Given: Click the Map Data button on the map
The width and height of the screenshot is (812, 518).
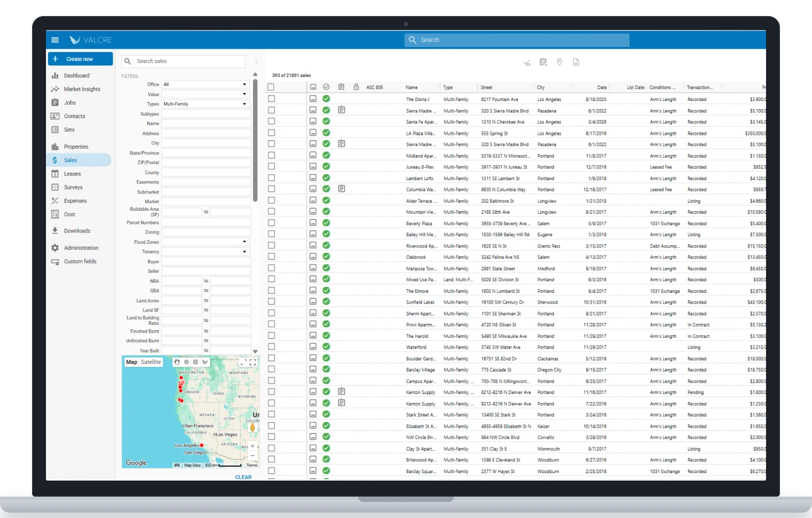Looking at the screenshot, I should pyautogui.click(x=192, y=466).
